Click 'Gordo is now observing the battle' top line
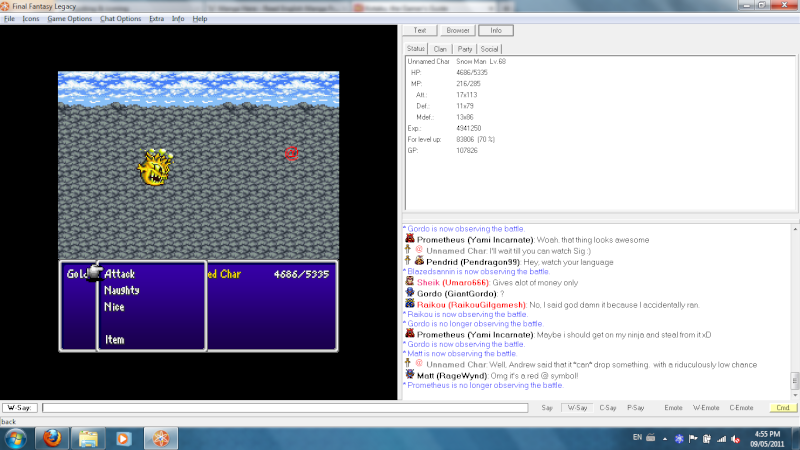 click(466, 229)
